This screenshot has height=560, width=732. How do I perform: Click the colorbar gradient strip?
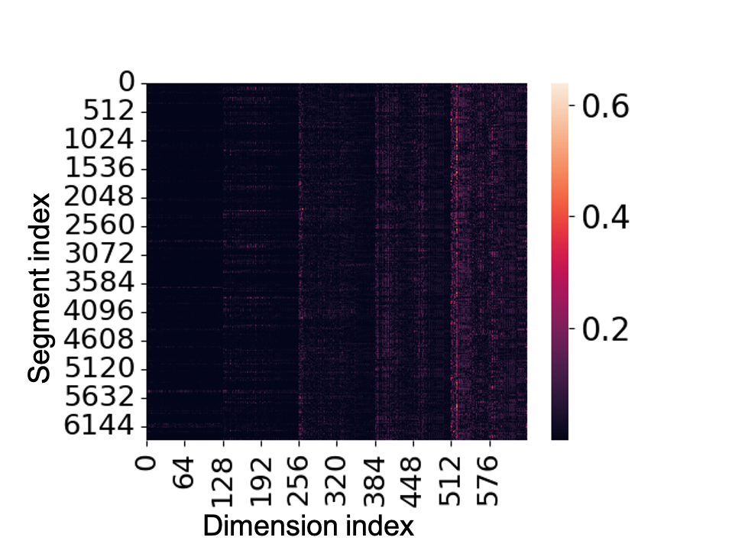pyautogui.click(x=560, y=261)
